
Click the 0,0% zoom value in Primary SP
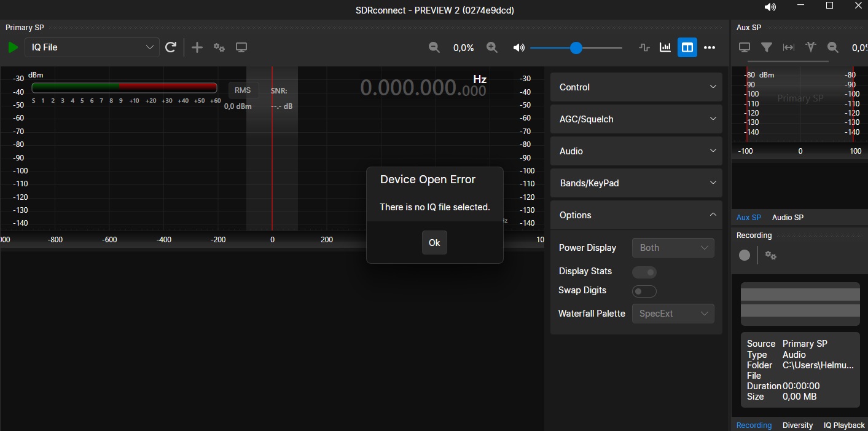(464, 48)
